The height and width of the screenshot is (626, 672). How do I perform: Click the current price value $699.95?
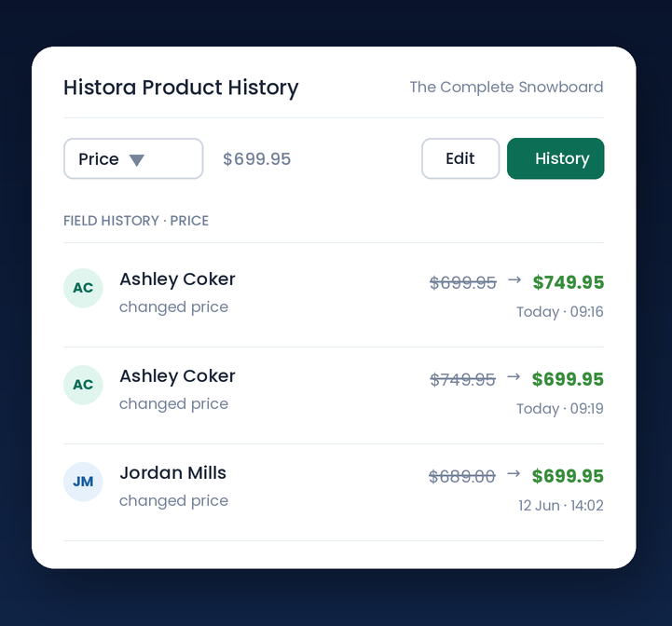pos(256,159)
